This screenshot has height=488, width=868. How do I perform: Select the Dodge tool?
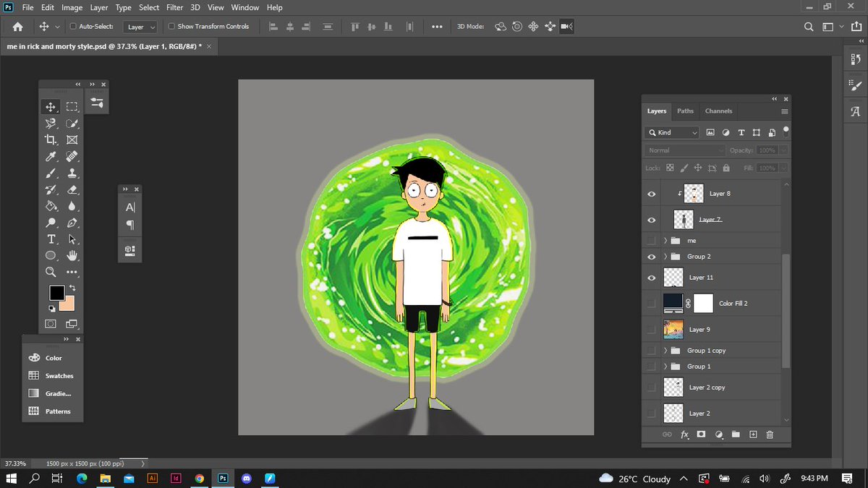(51, 223)
